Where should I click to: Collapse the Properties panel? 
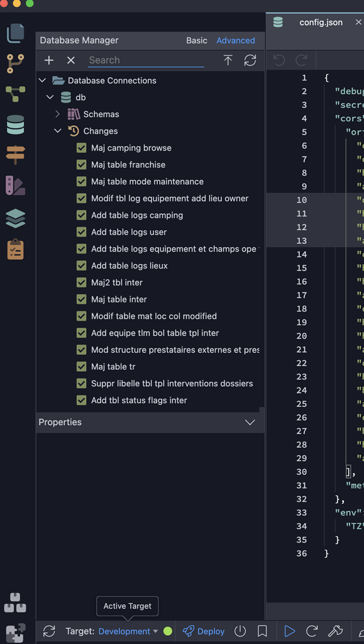point(250,422)
